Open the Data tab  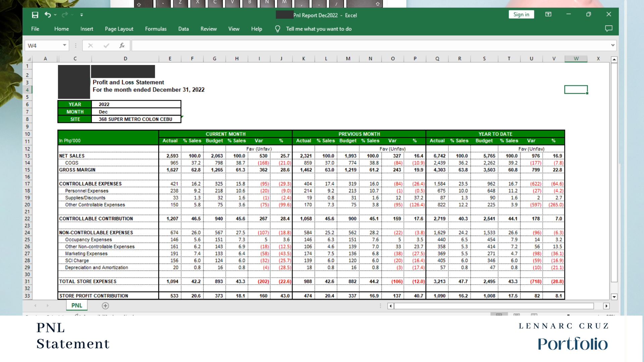tap(183, 29)
